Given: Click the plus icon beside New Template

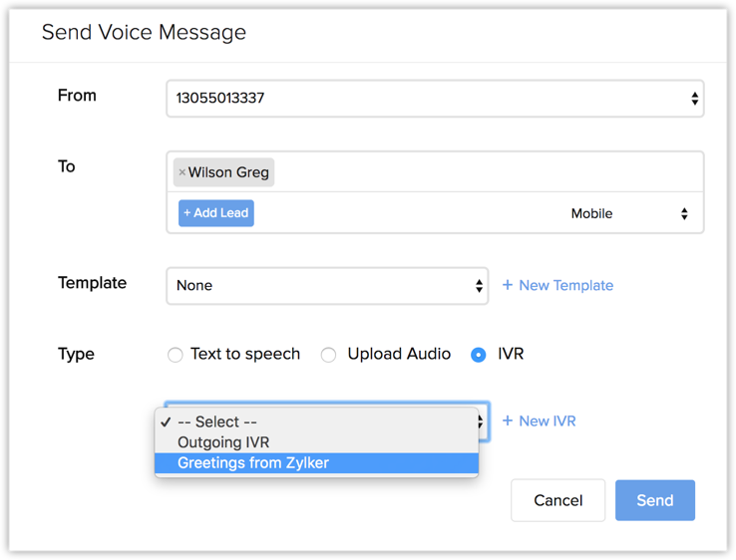Looking at the screenshot, I should 508,285.
